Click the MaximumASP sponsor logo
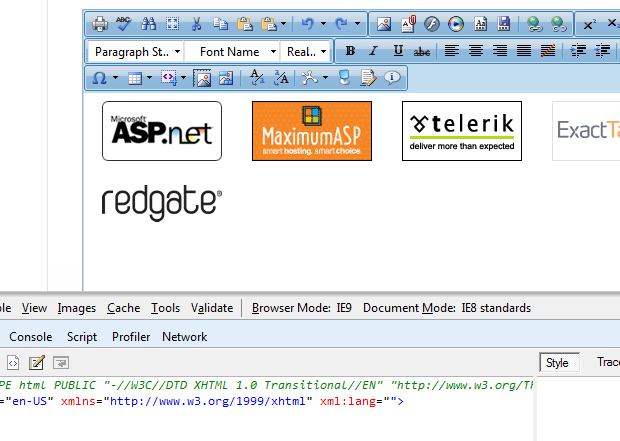620x441 pixels. [x=312, y=131]
